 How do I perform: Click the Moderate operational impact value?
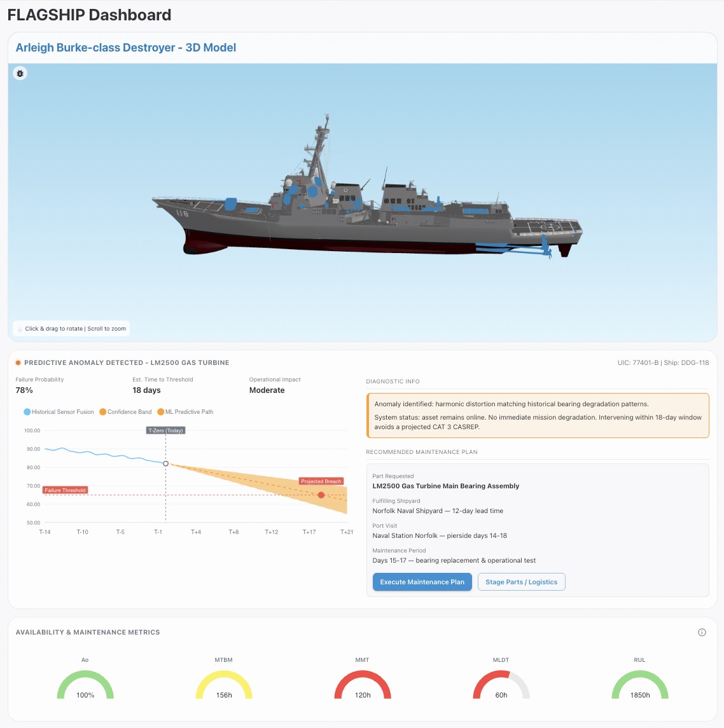(267, 390)
